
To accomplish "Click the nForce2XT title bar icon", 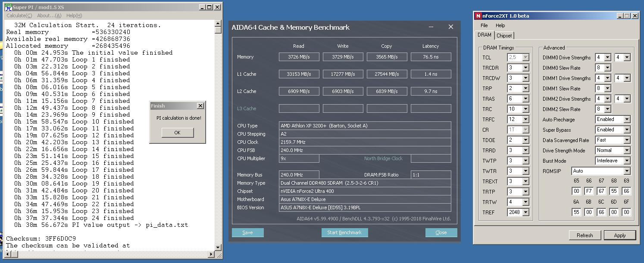I will (478, 16).
